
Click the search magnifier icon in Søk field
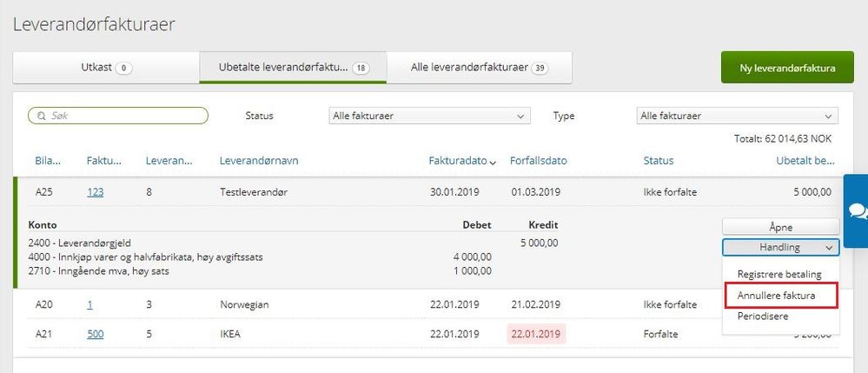pos(39,116)
